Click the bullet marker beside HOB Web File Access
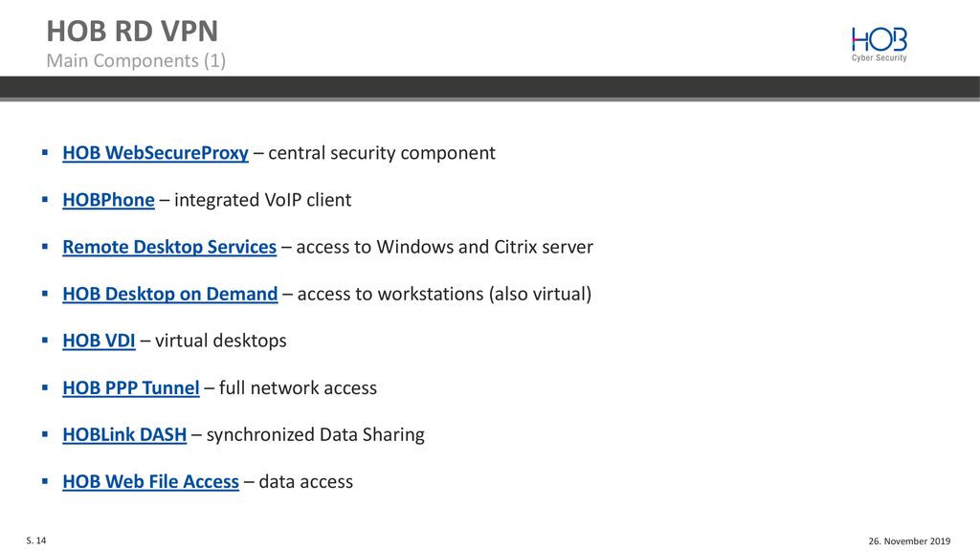Image resolution: width=980 pixels, height=551 pixels. pyautogui.click(x=45, y=481)
